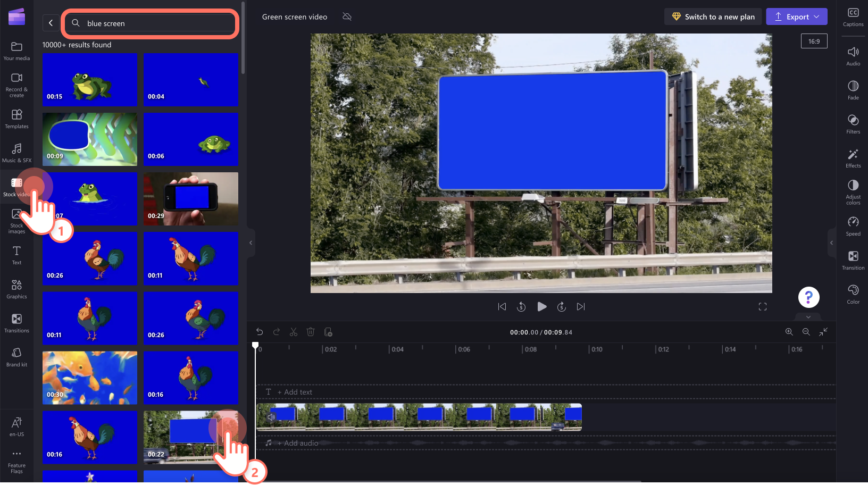Open the Record & create panel
The width and height of the screenshot is (868, 485).
click(x=16, y=85)
